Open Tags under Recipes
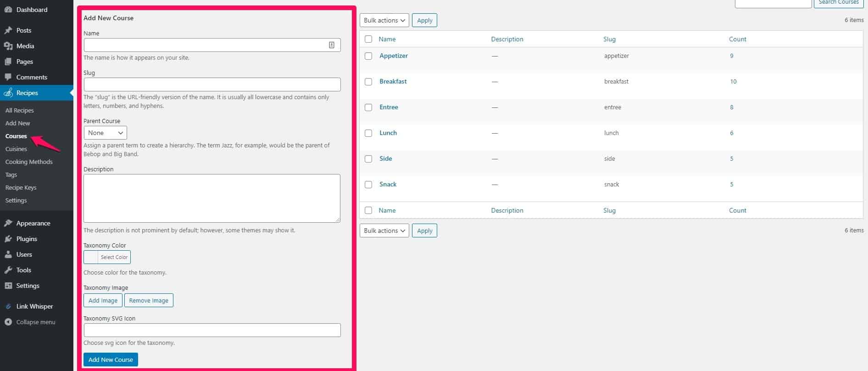Screen dimensions: 868x371 (x=11, y=174)
